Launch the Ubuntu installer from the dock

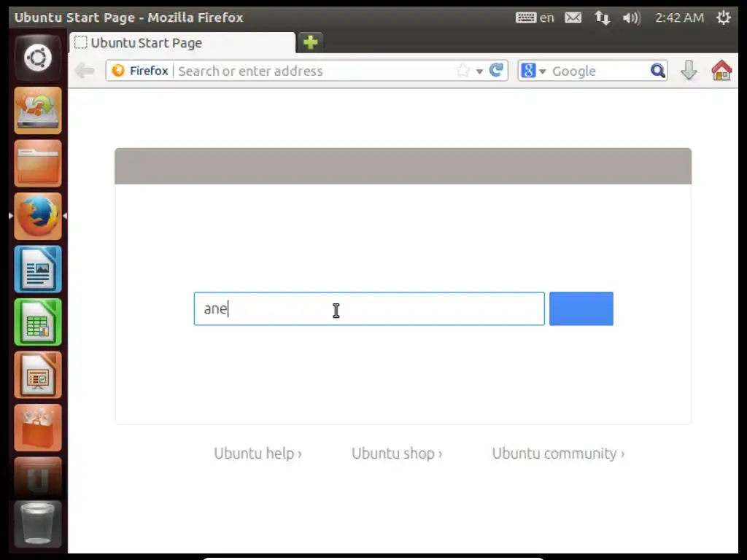coord(38,111)
